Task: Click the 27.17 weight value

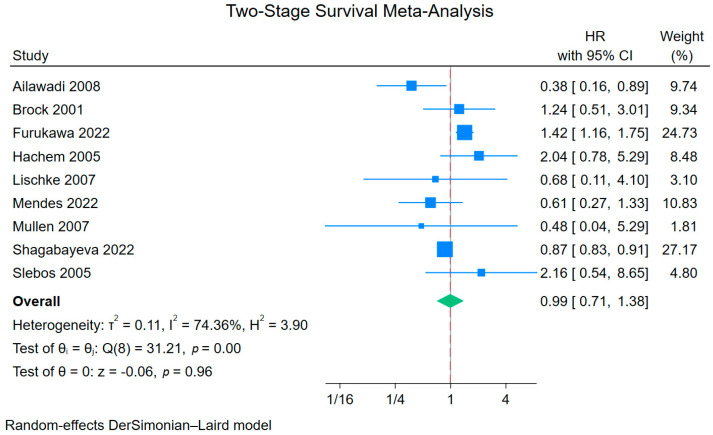Action: pyautogui.click(x=679, y=250)
